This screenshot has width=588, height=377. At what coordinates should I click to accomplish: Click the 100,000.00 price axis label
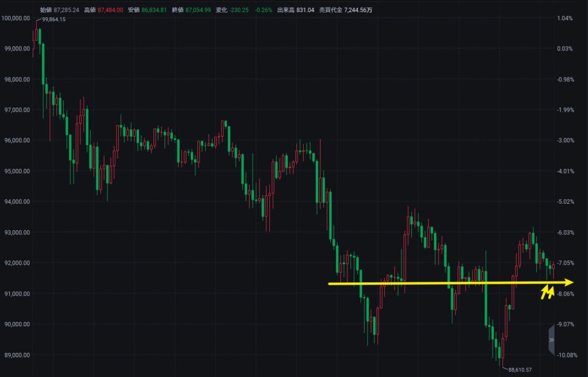tap(16, 18)
